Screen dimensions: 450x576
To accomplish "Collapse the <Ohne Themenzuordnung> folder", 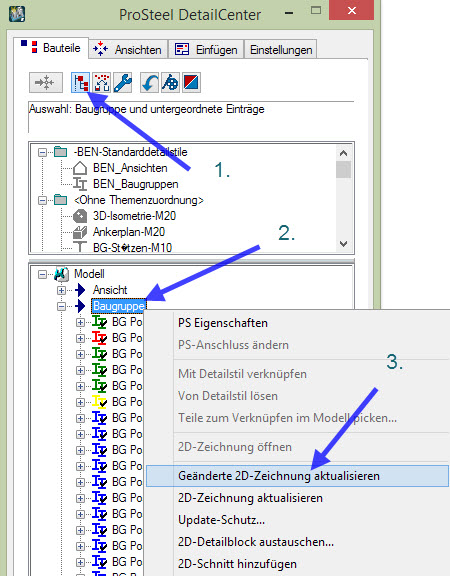I will pyautogui.click(x=43, y=200).
